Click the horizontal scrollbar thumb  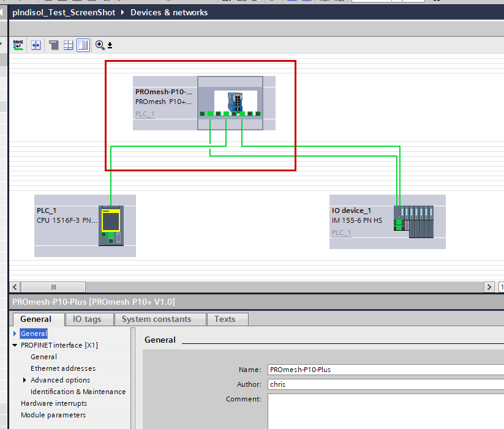coord(53,287)
